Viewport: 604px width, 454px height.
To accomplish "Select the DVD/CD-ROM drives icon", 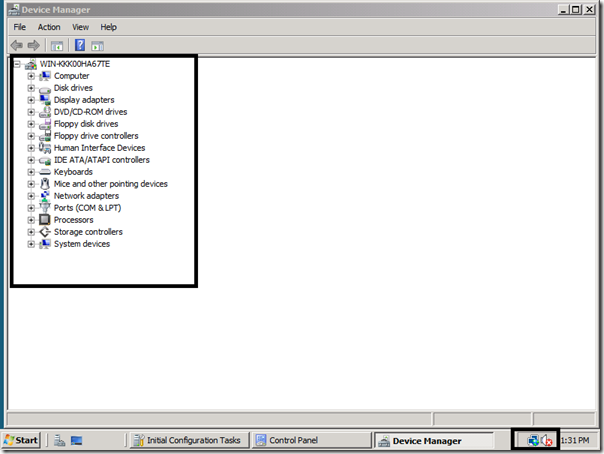I will (x=45, y=112).
